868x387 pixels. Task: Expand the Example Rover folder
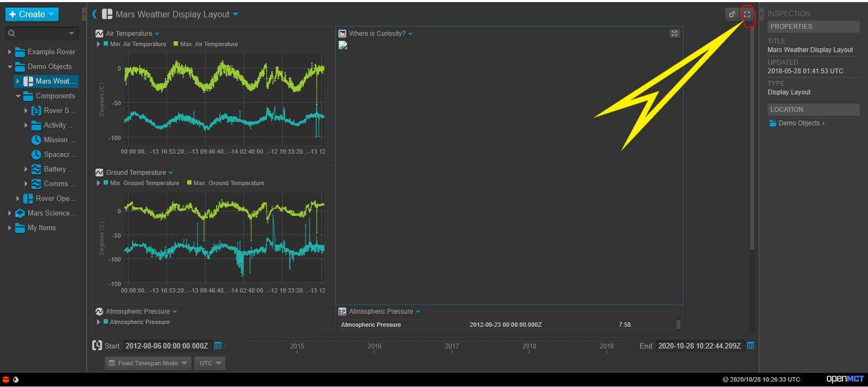10,52
